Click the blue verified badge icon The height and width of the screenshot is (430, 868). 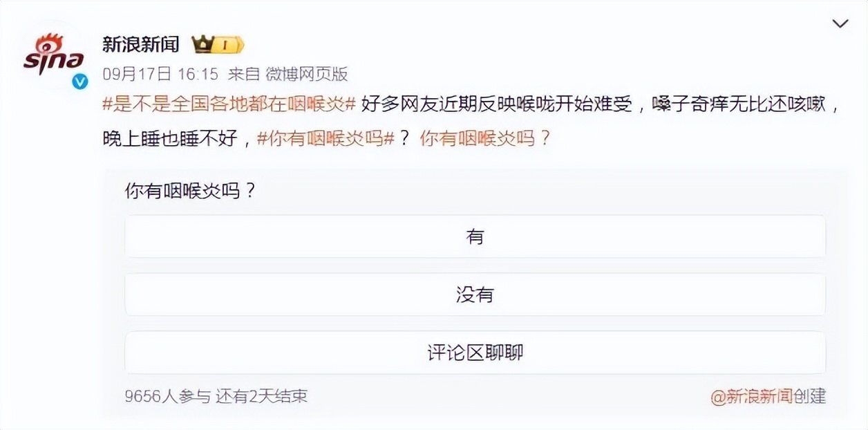pyautogui.click(x=81, y=82)
